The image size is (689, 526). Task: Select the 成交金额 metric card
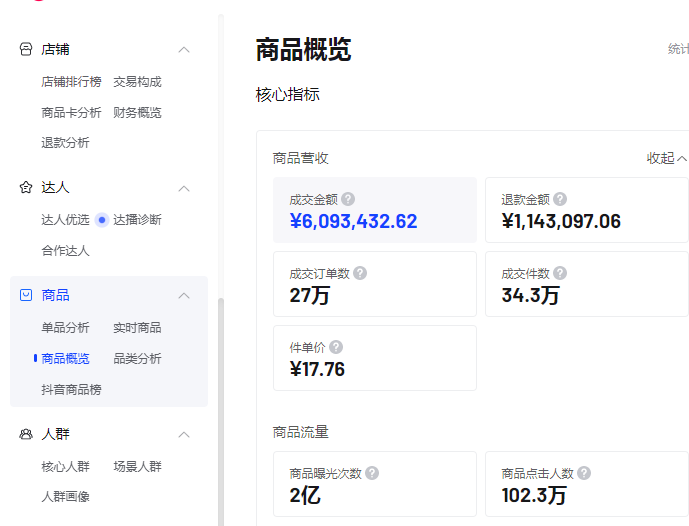coord(374,210)
